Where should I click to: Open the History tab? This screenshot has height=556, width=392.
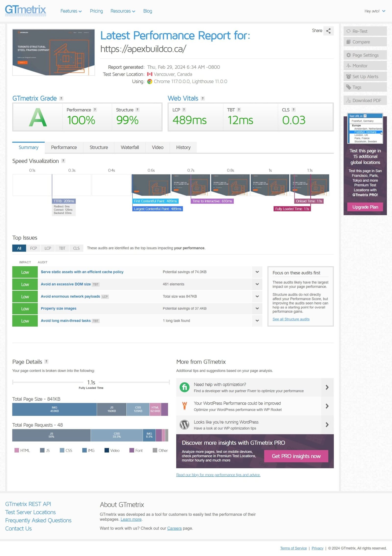coord(183,147)
